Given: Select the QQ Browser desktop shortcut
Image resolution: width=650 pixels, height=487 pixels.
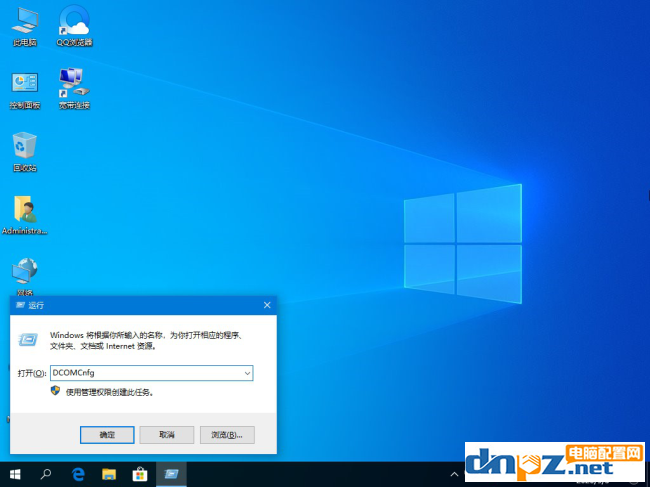Looking at the screenshot, I should click(74, 26).
